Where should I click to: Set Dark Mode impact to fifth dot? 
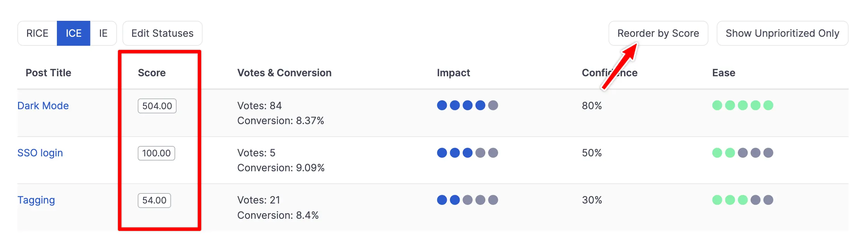tap(493, 105)
